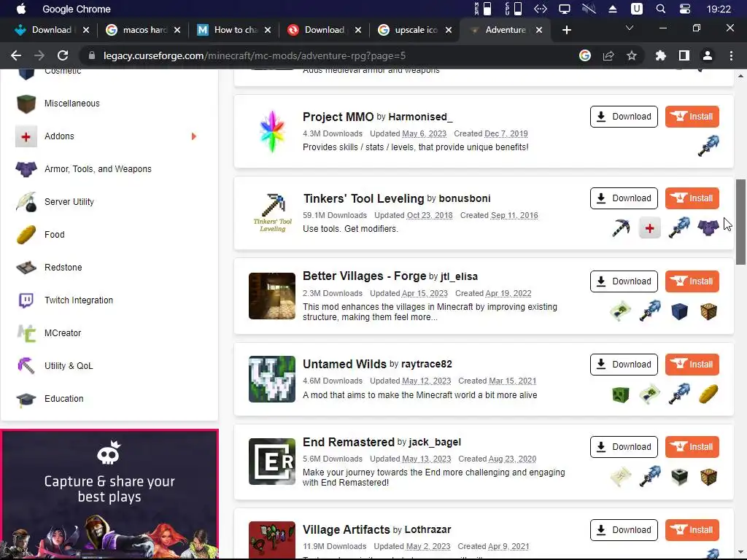Viewport: 747px width, 560px height.
Task: Switch to macos hard tab
Action: [144, 30]
